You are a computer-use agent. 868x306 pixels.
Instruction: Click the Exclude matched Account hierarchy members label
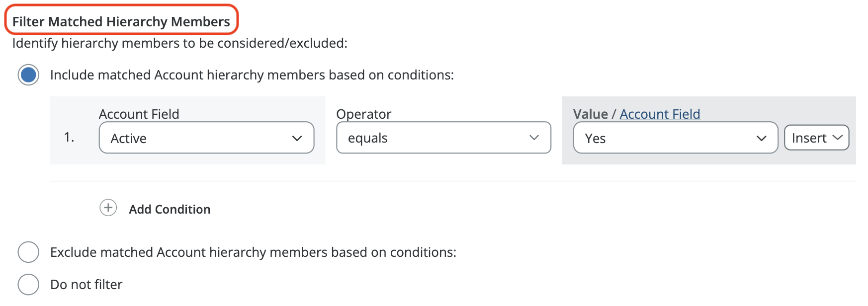point(253,252)
